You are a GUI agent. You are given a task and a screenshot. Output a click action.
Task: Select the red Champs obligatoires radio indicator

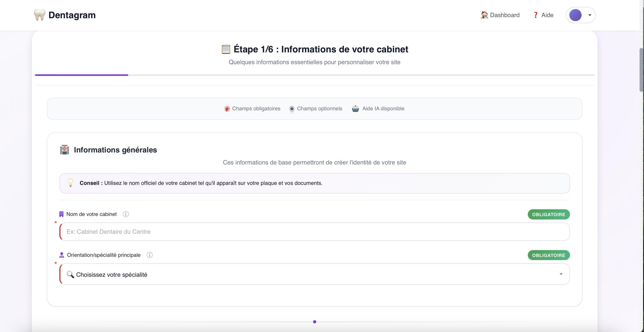pyautogui.click(x=227, y=109)
